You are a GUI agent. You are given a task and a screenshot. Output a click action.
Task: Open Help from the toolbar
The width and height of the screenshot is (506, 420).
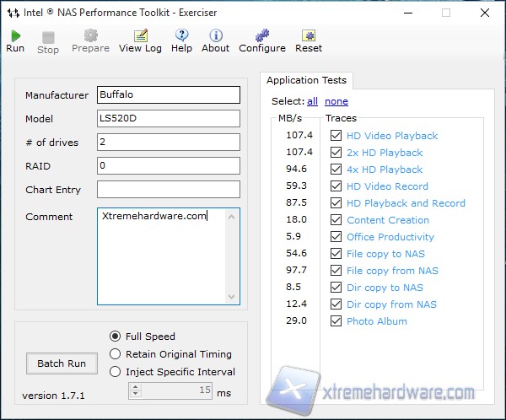(x=181, y=35)
